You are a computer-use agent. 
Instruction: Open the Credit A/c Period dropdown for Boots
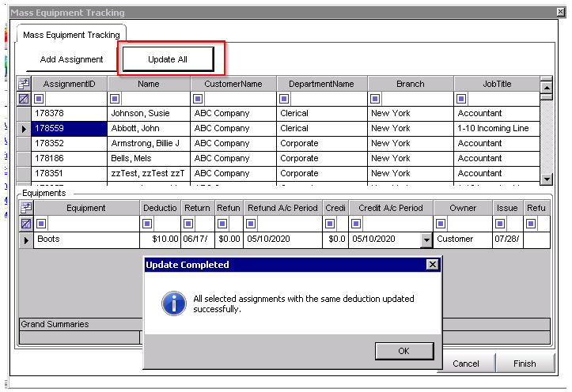[426, 240]
